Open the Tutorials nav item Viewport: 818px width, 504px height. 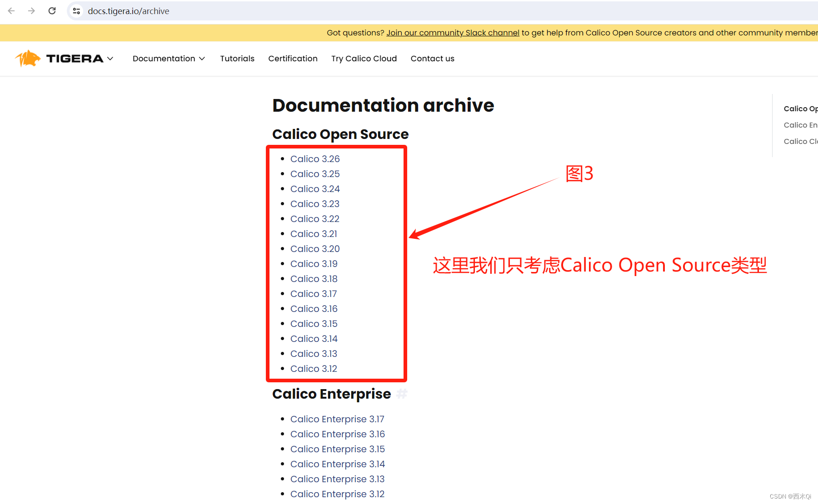tap(237, 59)
